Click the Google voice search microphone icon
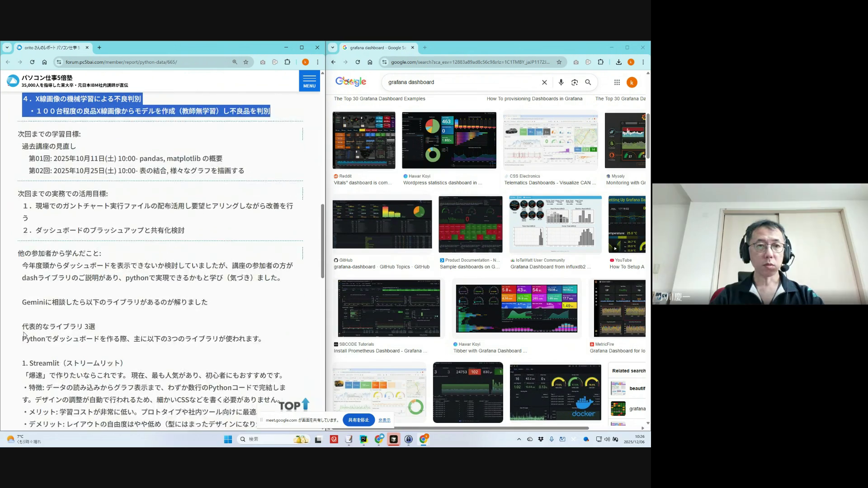This screenshot has width=868, height=488. pyautogui.click(x=561, y=82)
